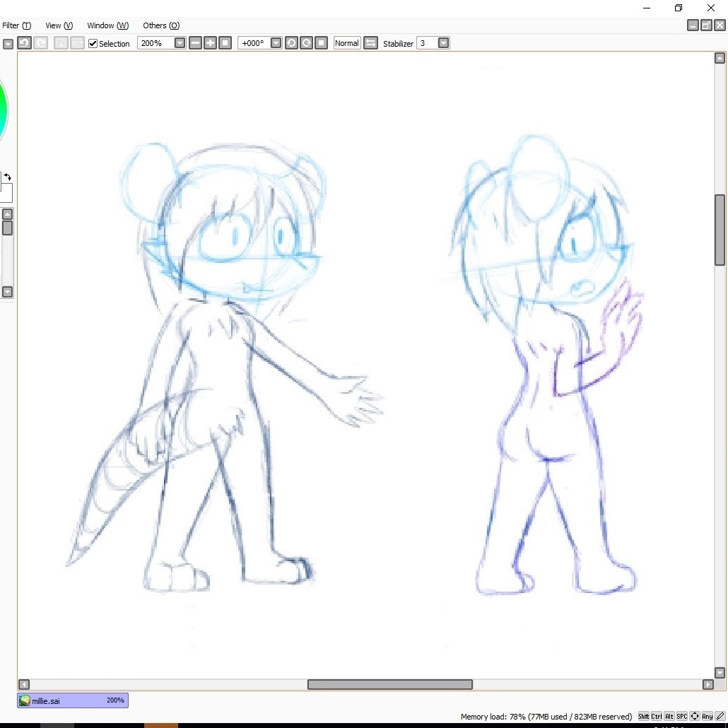
Task: Click the Undo icon in the toolbar
Action: pos(24,43)
